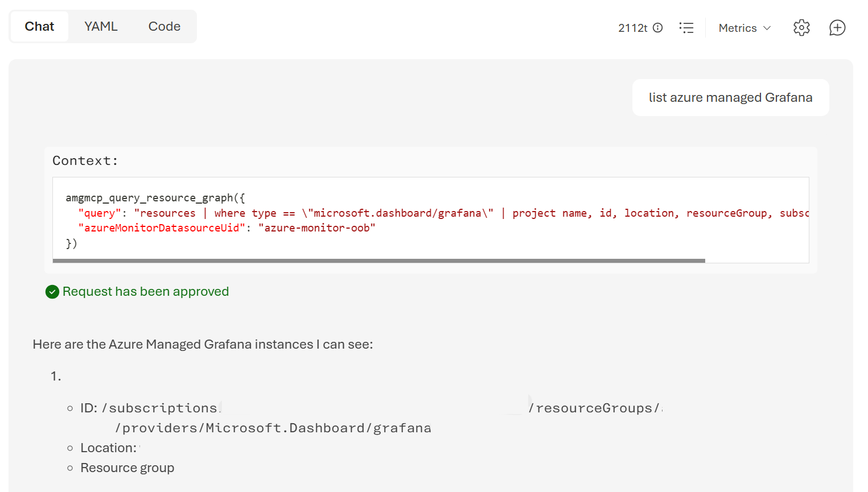
Task: Click the 'list azure managed Grafana' message
Action: point(730,98)
